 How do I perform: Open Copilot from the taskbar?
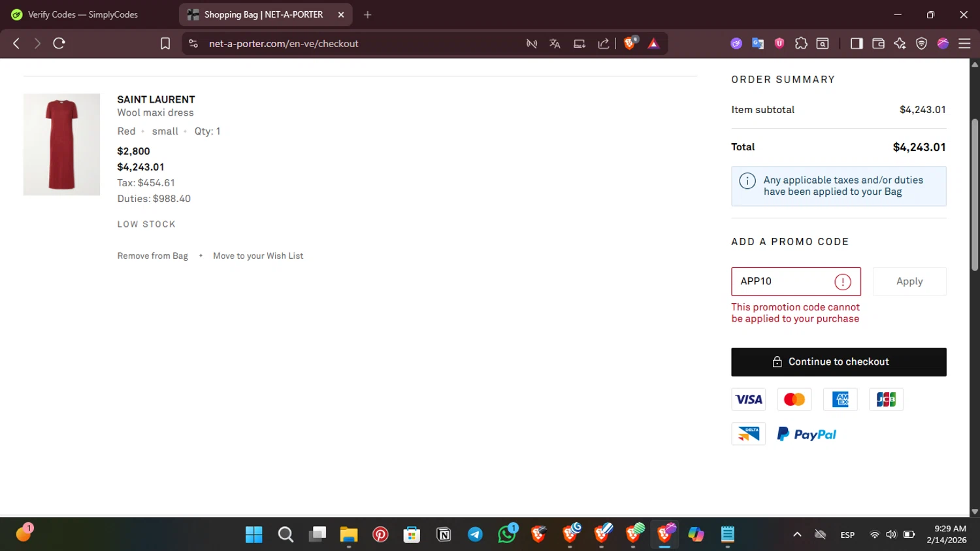tap(696, 535)
